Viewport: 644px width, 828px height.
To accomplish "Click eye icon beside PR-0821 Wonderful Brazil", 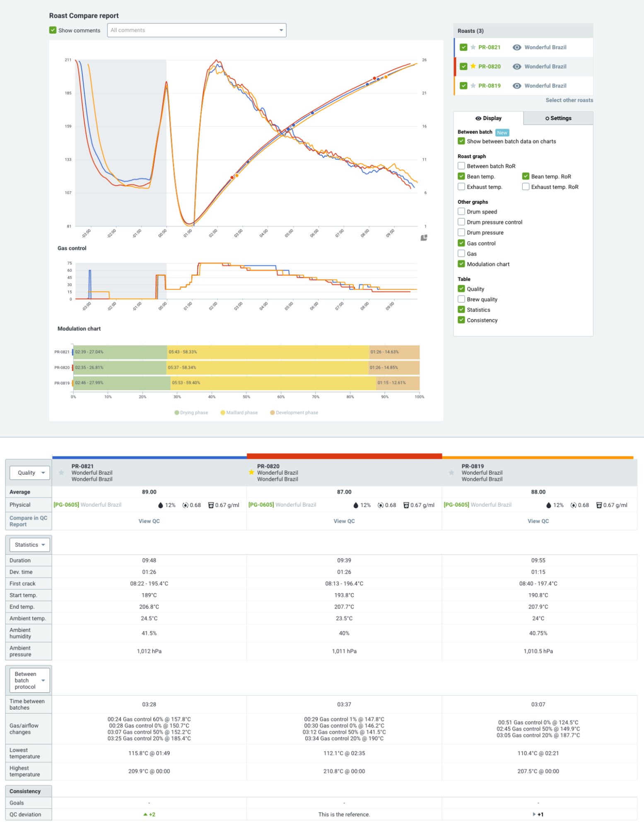I will coord(517,47).
